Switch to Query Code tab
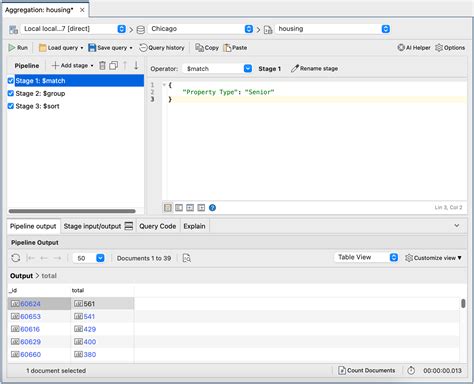This screenshot has width=474, height=384. coord(158,226)
